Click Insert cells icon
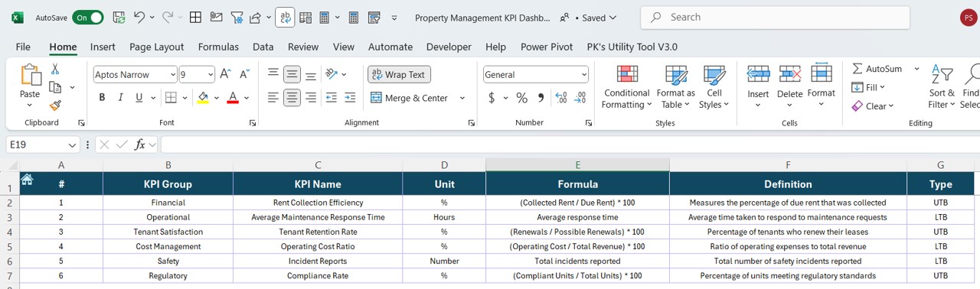 click(x=758, y=74)
